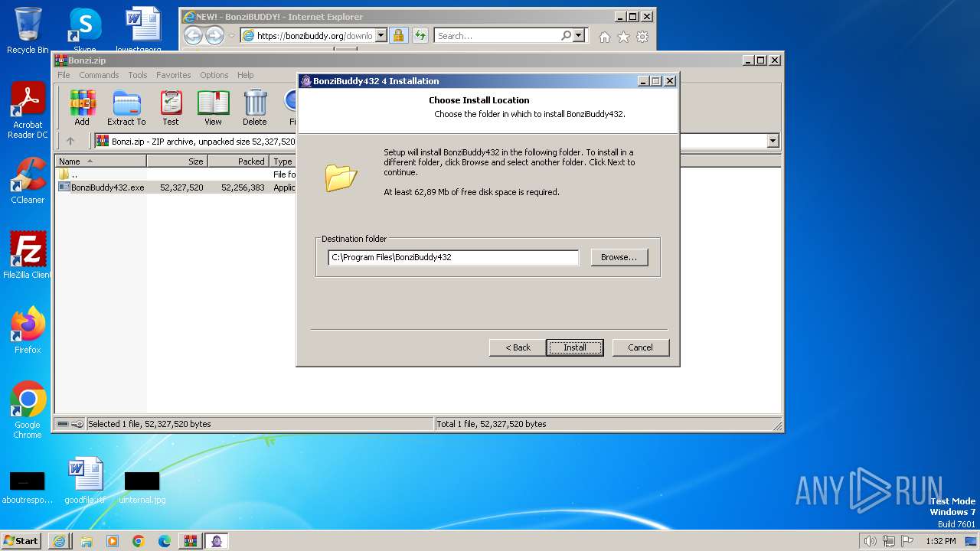
Task: Open the WinRAR File menu
Action: (64, 75)
